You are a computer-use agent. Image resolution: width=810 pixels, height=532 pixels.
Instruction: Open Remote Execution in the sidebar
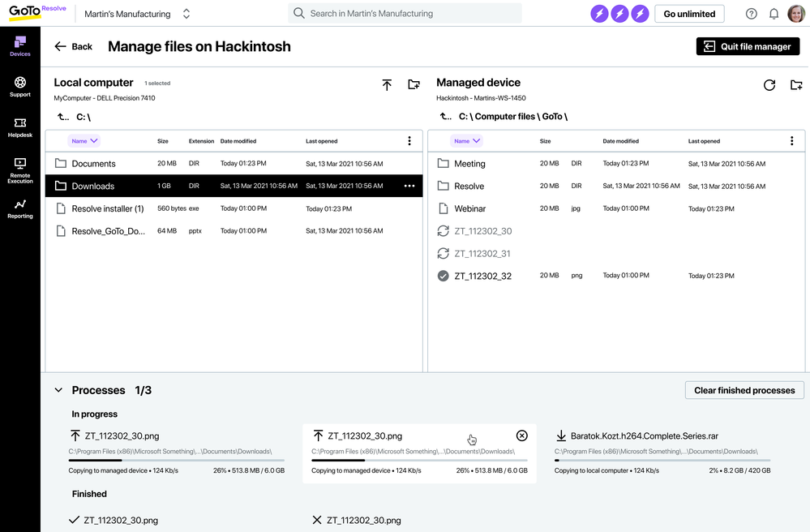(x=20, y=170)
